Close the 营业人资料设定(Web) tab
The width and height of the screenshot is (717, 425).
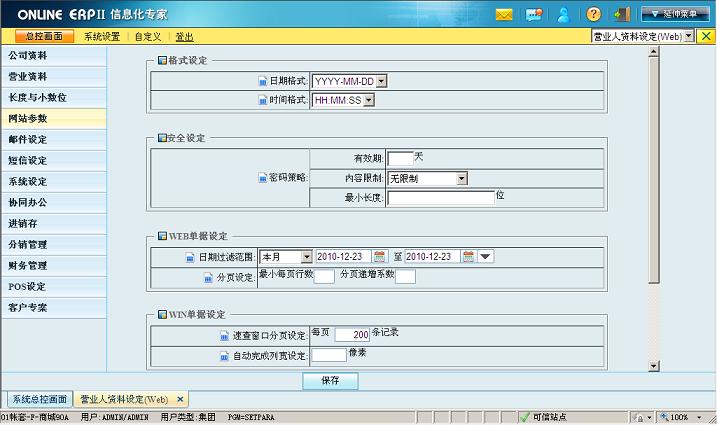[x=179, y=398]
